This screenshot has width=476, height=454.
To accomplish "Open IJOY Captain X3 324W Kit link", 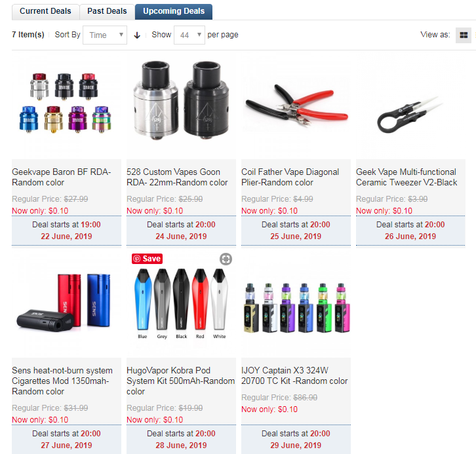I will 294,375.
